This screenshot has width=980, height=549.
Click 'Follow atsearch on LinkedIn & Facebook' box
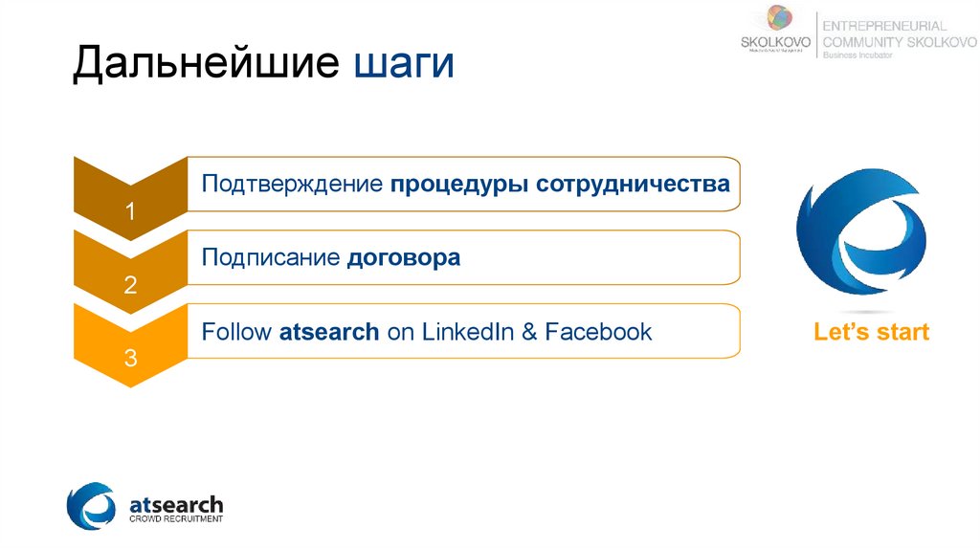pyautogui.click(x=464, y=331)
